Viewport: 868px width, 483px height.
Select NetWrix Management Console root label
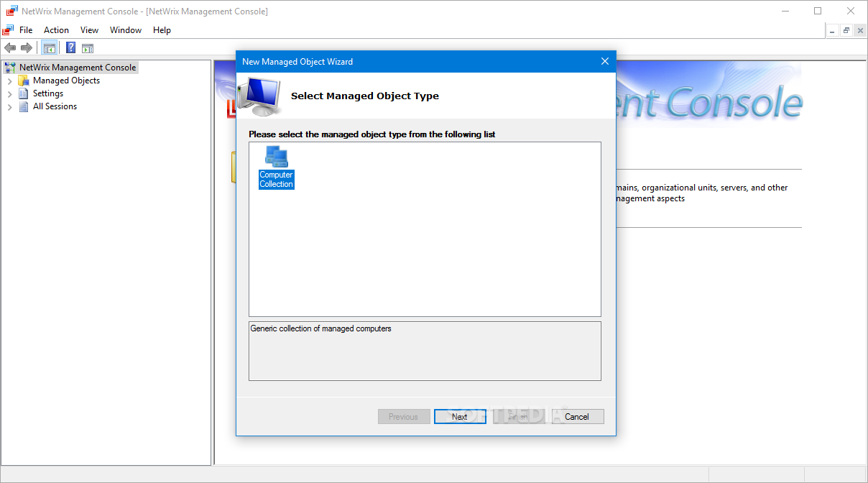(78, 68)
